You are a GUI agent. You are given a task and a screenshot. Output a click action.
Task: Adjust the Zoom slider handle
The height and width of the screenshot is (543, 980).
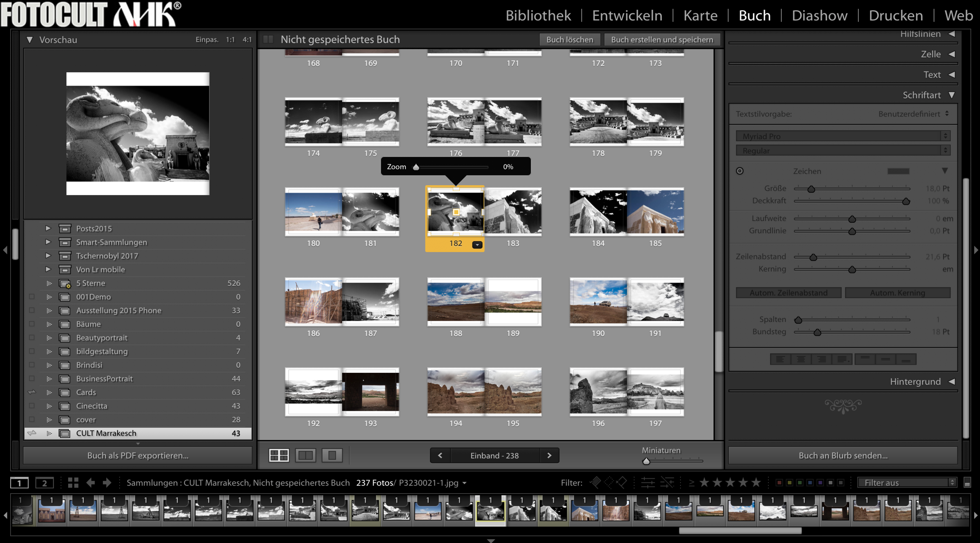pyautogui.click(x=416, y=167)
